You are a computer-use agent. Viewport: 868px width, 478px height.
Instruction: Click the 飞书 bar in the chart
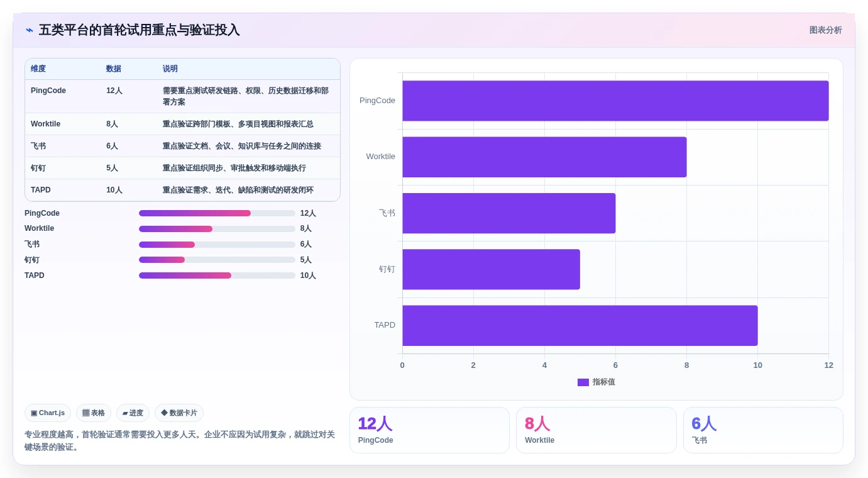point(509,213)
